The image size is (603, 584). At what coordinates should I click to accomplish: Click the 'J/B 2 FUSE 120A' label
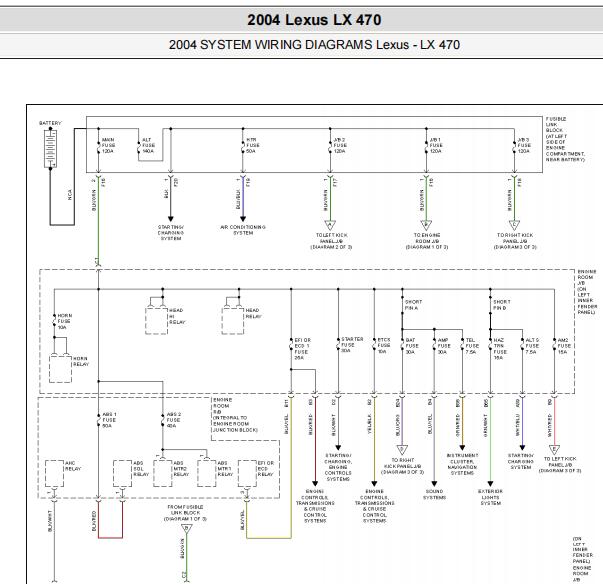point(340,145)
